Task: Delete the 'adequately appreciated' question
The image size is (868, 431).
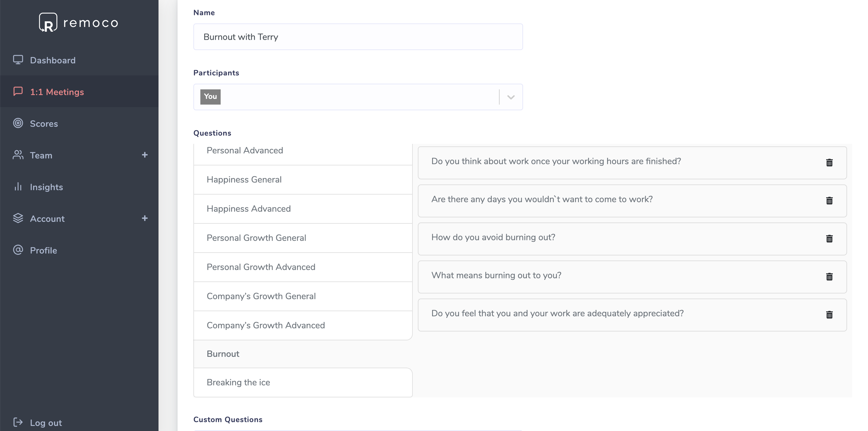Action: (829, 315)
